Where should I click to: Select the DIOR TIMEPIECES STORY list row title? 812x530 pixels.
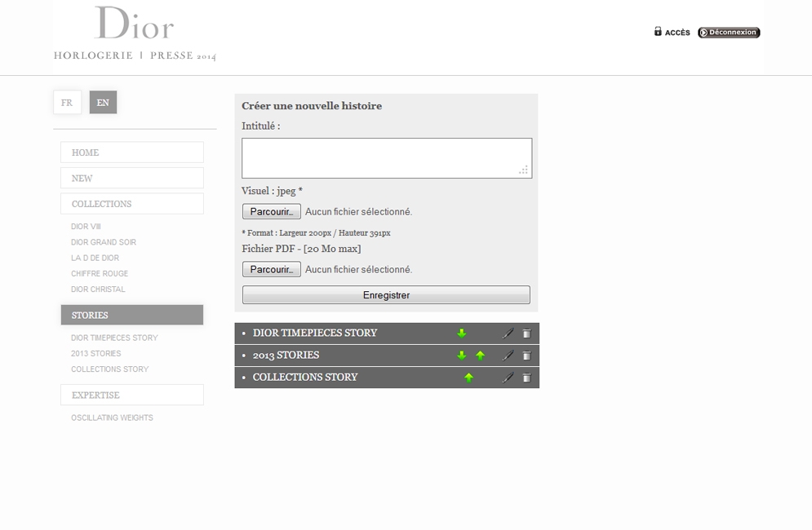[315, 333]
